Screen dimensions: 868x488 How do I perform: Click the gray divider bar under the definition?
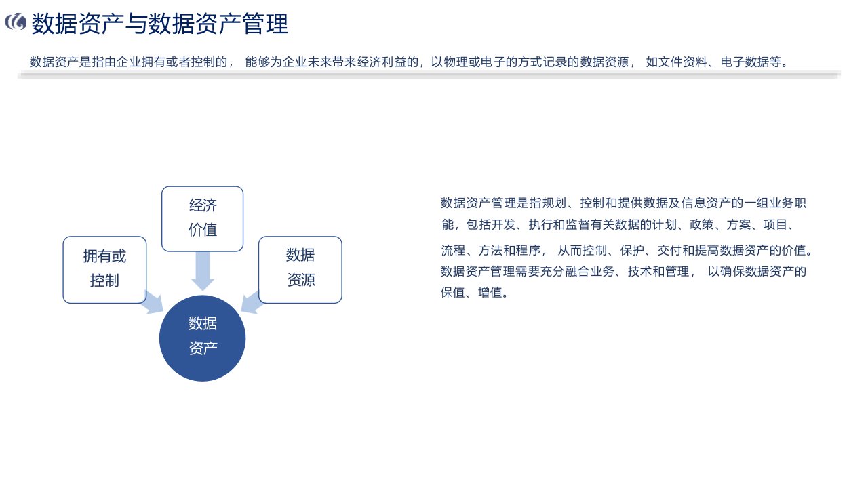click(429, 75)
